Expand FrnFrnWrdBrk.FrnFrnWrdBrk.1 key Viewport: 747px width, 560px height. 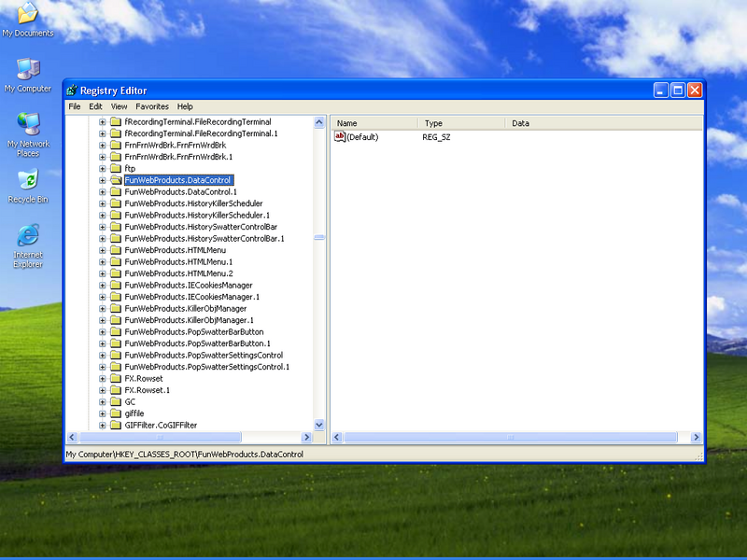(x=103, y=157)
